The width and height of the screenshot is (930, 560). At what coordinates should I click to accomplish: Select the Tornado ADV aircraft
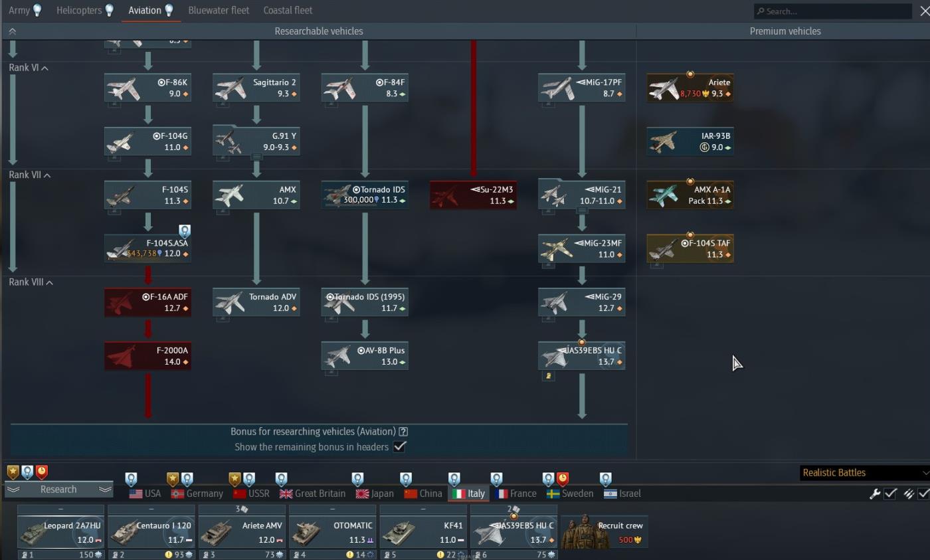pos(256,302)
